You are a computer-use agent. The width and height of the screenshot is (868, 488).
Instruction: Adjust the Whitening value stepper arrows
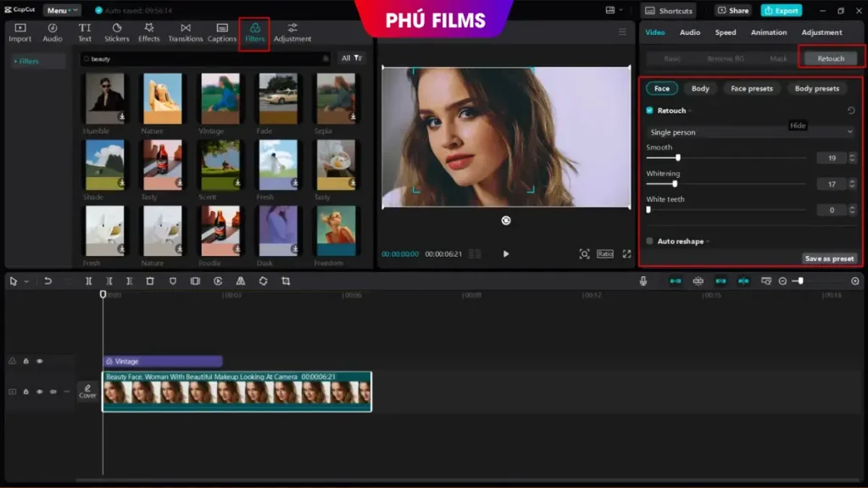click(x=853, y=184)
